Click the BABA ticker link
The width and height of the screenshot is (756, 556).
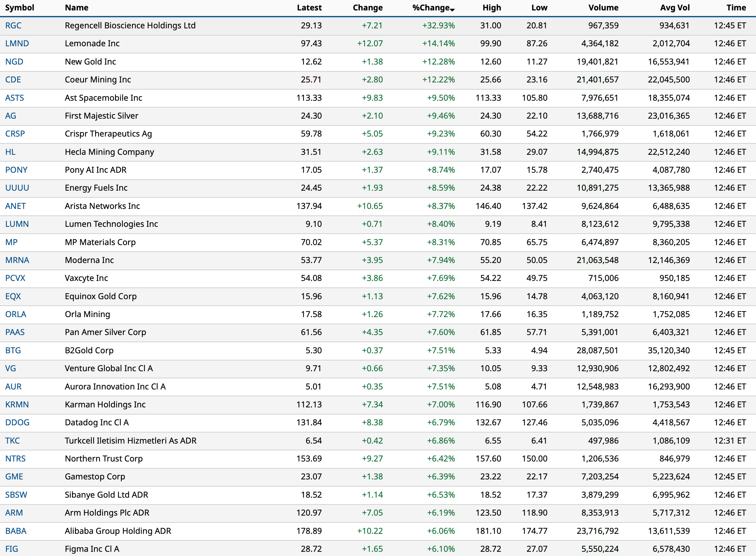coord(15,531)
